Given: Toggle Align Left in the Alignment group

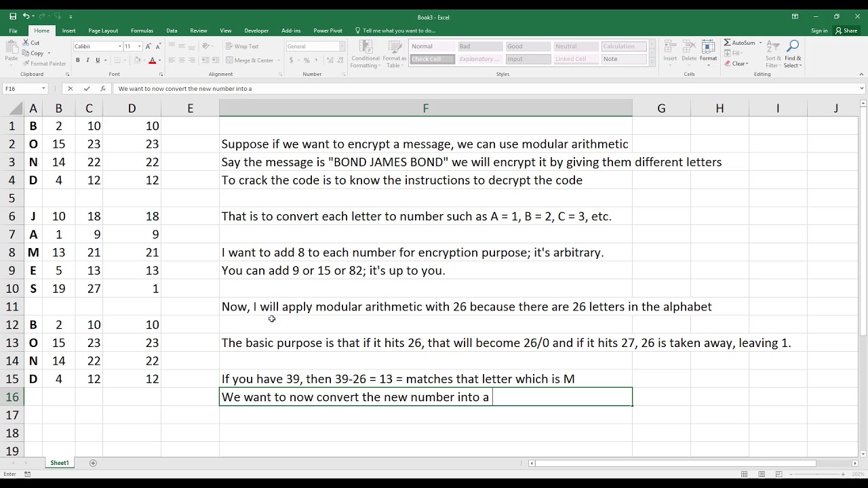Looking at the screenshot, I should [172, 60].
